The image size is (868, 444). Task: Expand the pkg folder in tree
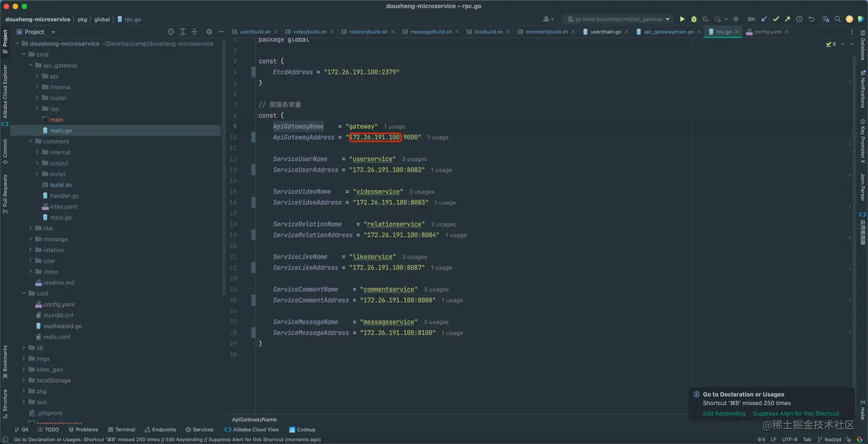coord(24,391)
